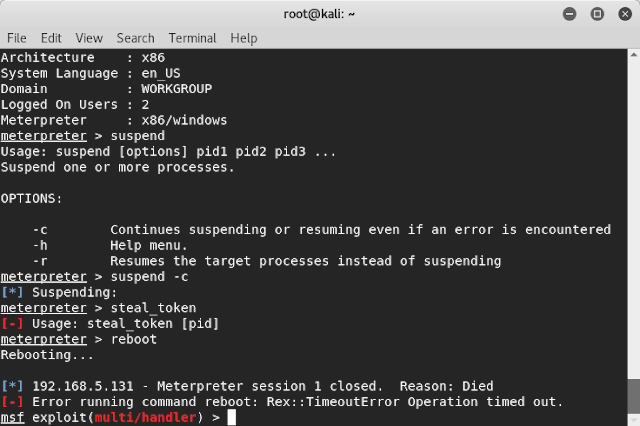Viewport: 640px width, 426px height.
Task: Click the steal_token command text
Action: pyautogui.click(x=153, y=308)
